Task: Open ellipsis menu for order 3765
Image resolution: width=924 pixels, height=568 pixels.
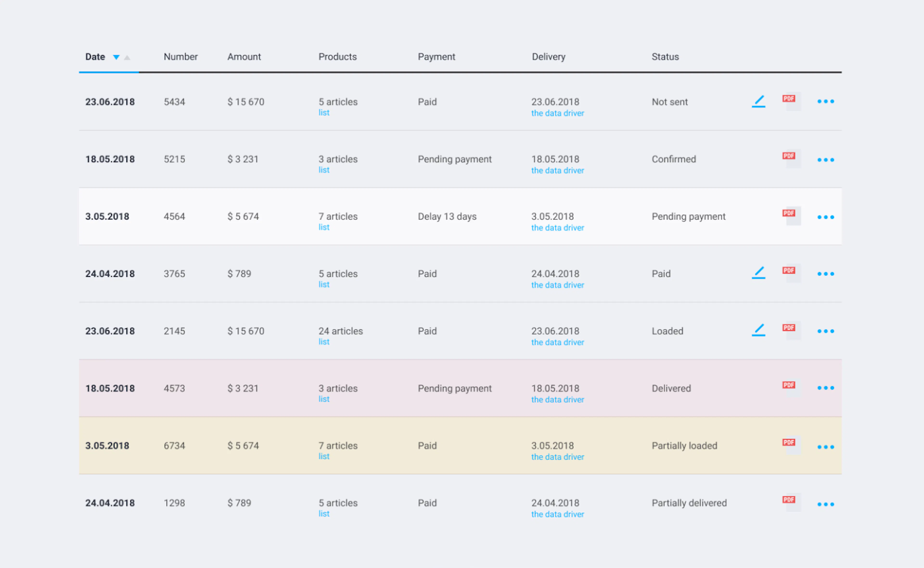Action: click(826, 274)
